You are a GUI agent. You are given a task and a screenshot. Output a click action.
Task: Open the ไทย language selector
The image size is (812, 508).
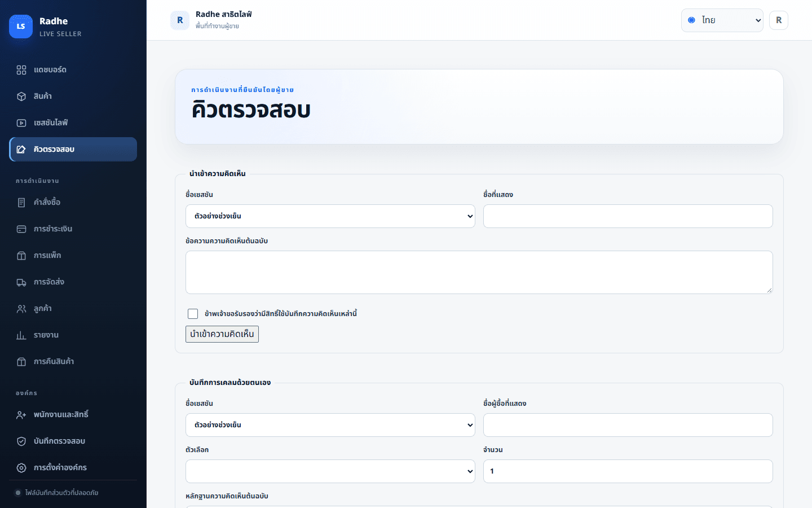pyautogui.click(x=722, y=20)
